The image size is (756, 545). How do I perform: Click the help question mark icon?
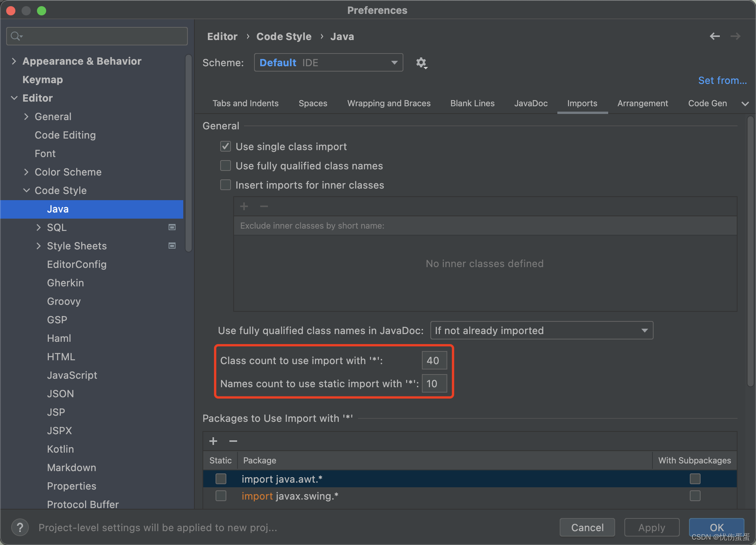click(x=20, y=527)
